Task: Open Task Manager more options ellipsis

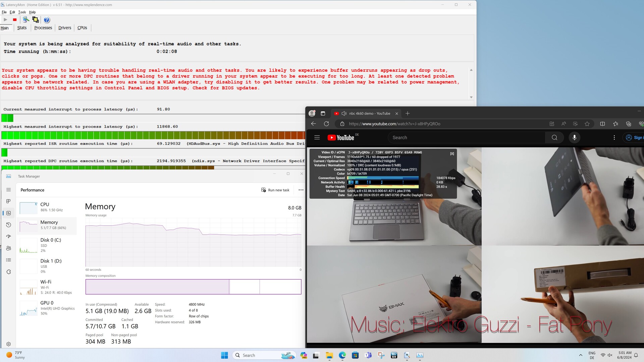Action: click(x=301, y=190)
